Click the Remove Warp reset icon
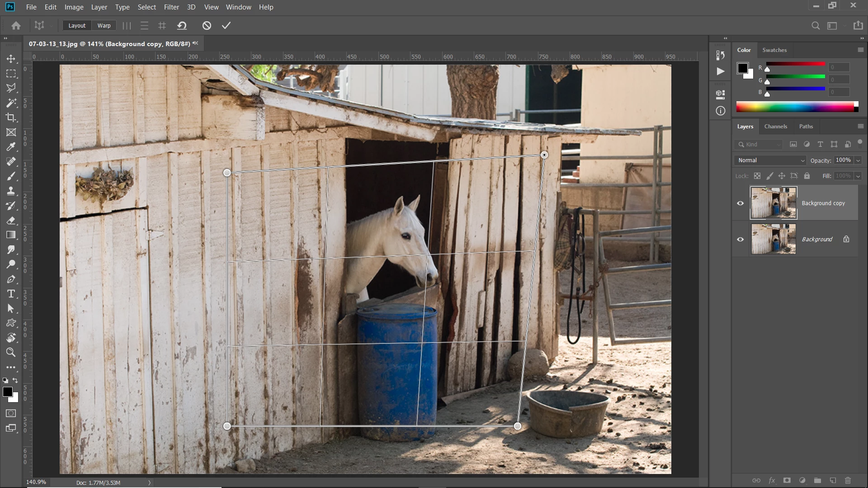The image size is (868, 488). point(182,26)
